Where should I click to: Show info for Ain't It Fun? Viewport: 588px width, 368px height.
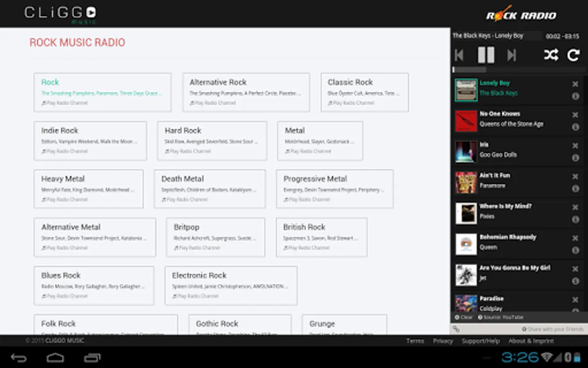point(575,188)
